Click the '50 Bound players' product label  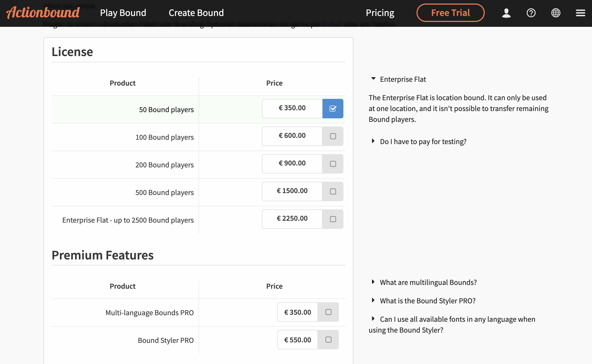point(166,110)
